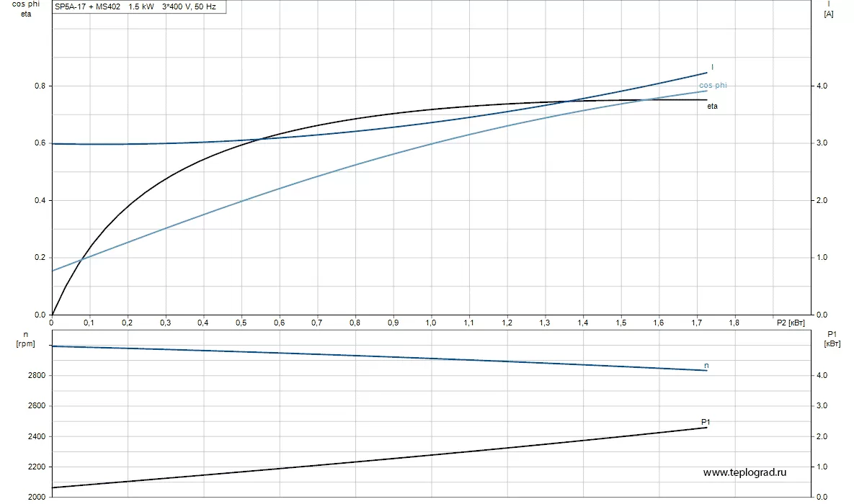Click the SP5A-17 + MS402 title box
Image resolution: width=854 pixels, height=504 pixels.
pos(139,6)
